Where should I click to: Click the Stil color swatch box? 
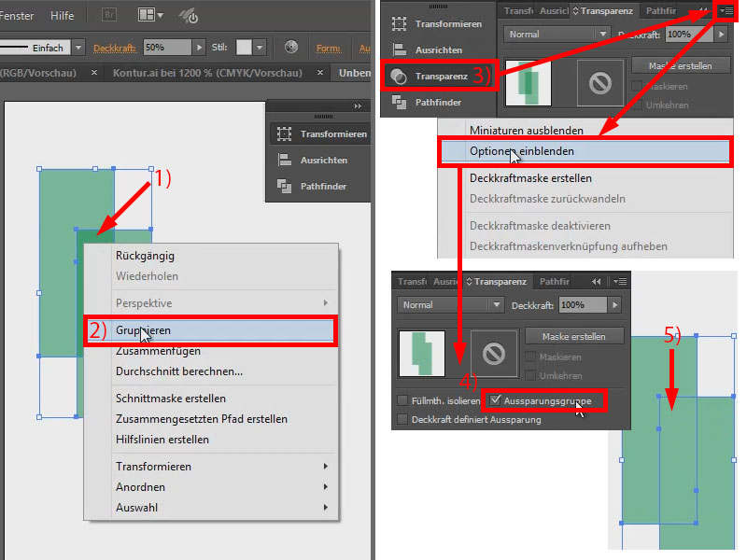(244, 48)
